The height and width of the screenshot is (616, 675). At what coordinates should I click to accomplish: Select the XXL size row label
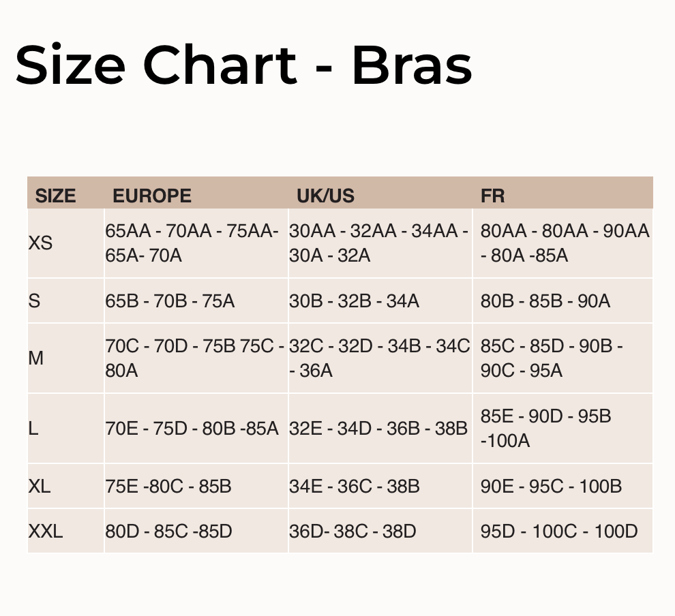tap(45, 531)
